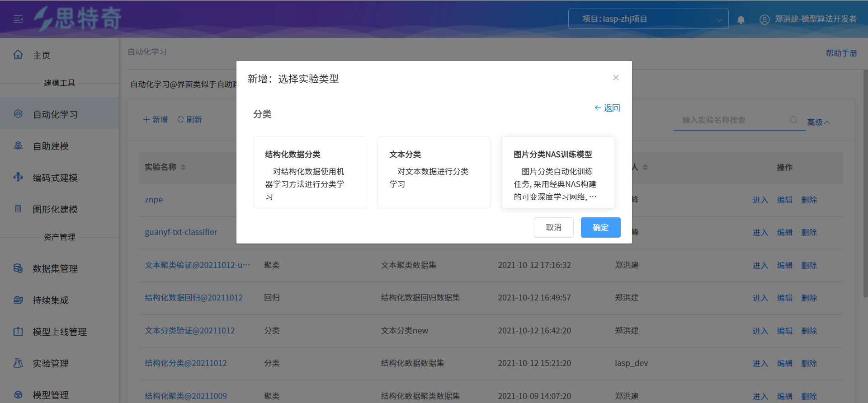
Task: Open notifications via the bell icon
Action: pos(741,19)
